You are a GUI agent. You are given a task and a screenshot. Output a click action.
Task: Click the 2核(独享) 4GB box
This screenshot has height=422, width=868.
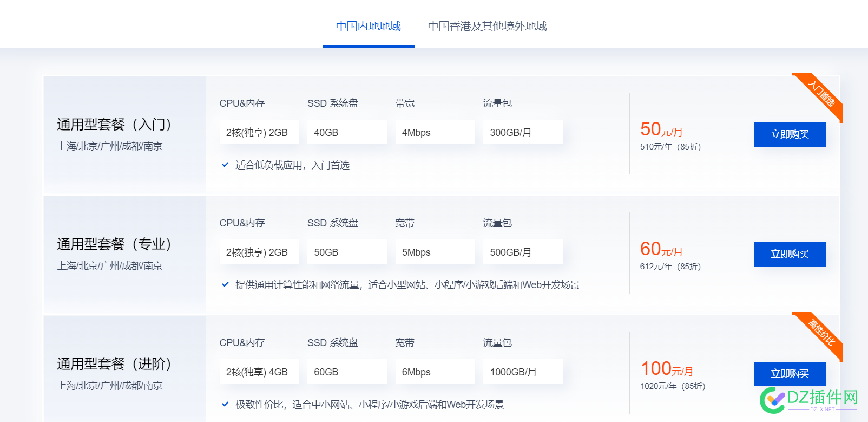pos(259,372)
